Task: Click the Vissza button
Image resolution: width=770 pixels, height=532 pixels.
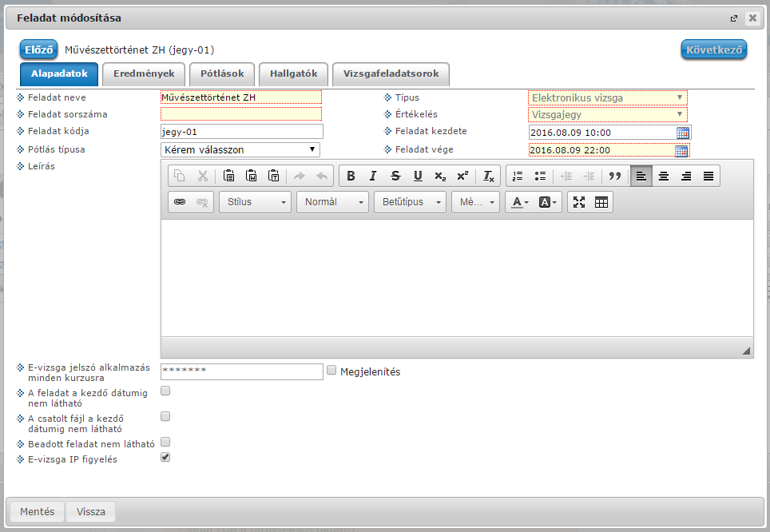Action: coord(91,511)
